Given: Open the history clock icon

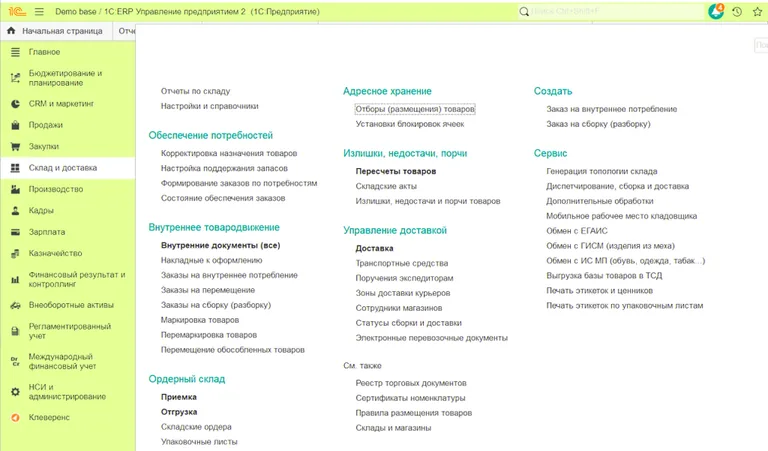Looking at the screenshot, I should pyautogui.click(x=737, y=11).
